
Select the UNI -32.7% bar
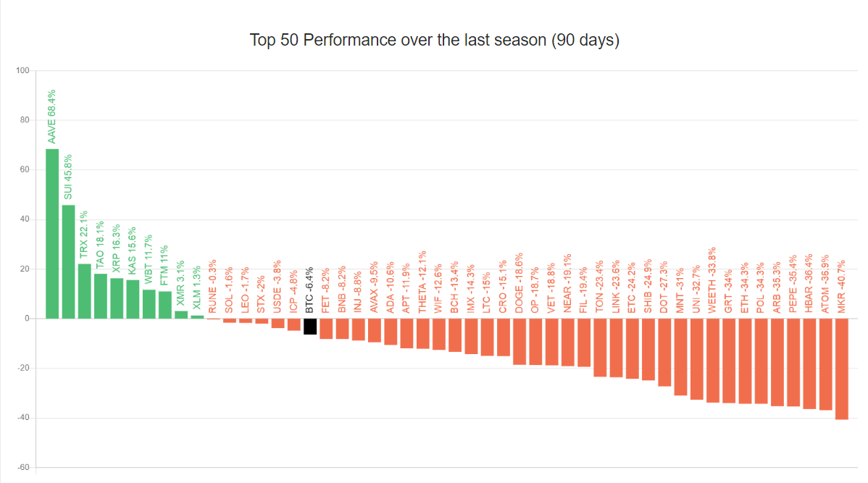coord(696,359)
